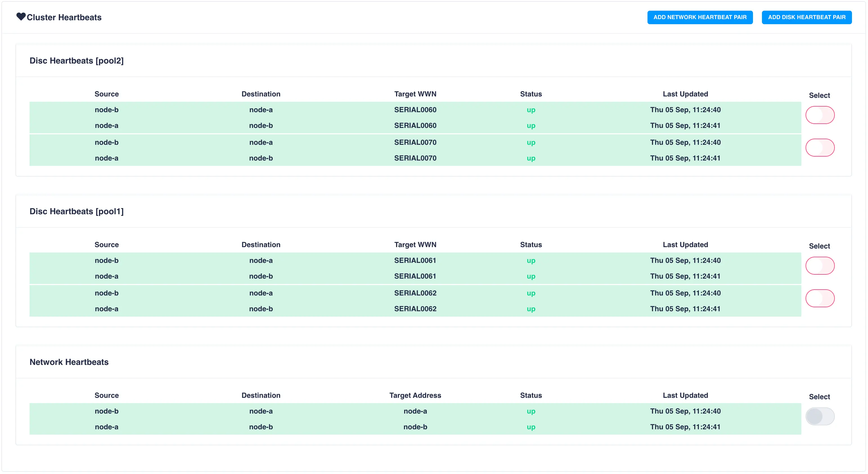Click Select column label in pool2 table
Screen dimensions: 868x474
(x=819, y=95)
